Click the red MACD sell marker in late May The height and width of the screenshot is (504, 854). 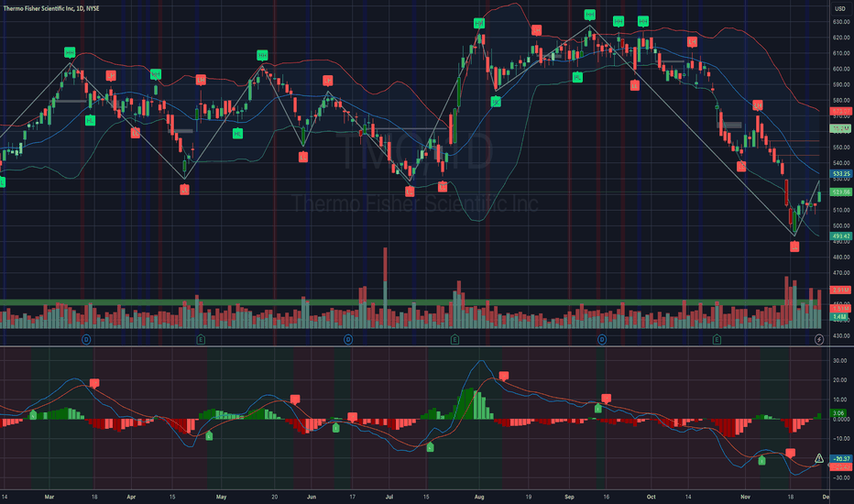pyautogui.click(x=295, y=400)
